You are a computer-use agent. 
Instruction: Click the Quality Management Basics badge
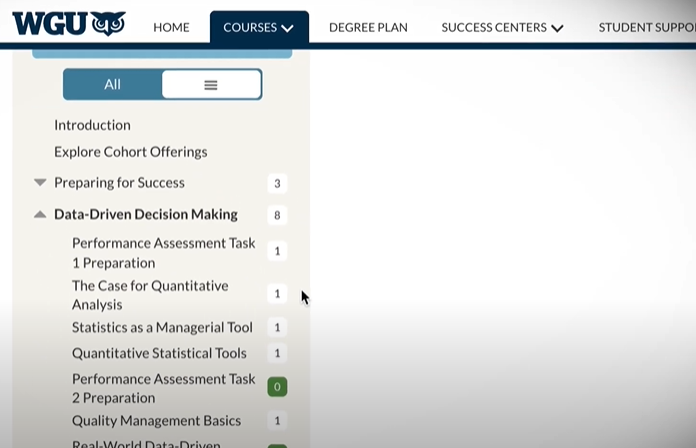277,421
